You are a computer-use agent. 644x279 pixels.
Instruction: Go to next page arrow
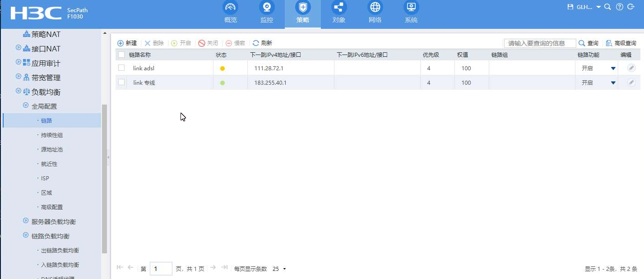click(213, 267)
